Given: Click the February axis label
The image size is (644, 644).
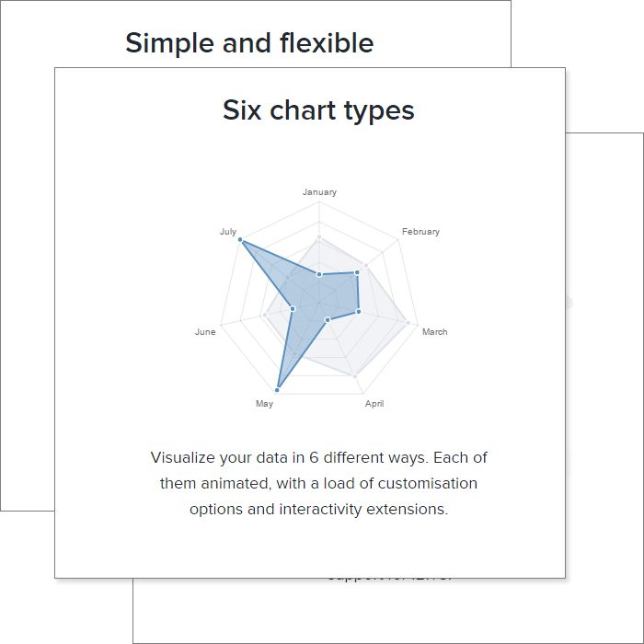Looking at the screenshot, I should (x=420, y=232).
